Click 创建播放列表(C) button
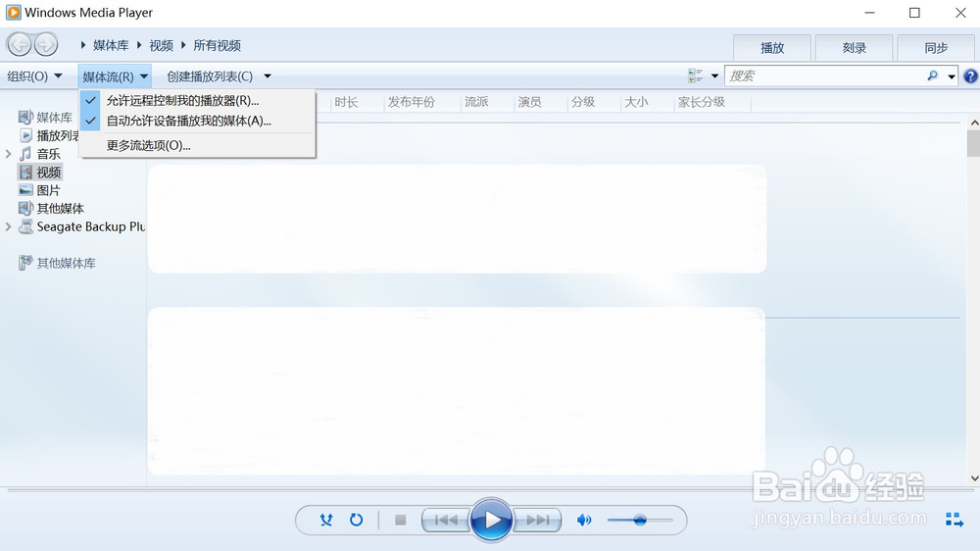Viewport: 980px width, 551px height. click(x=210, y=76)
